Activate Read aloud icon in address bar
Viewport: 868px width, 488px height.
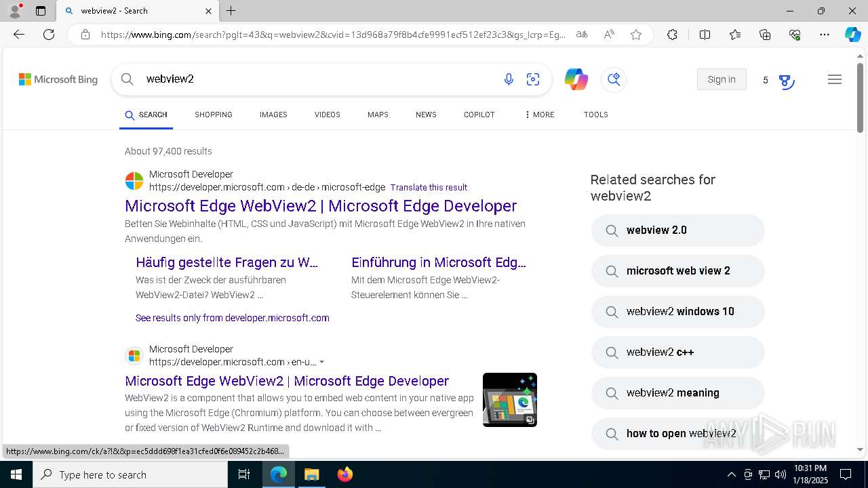coord(609,35)
